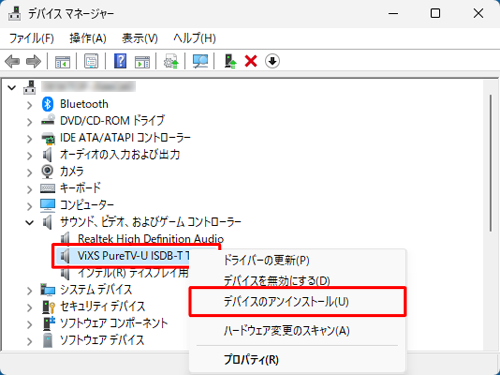The width and height of the screenshot is (500, 375).
Task: Select the セキュリティ デバイス key icon
Action: pos(48,307)
